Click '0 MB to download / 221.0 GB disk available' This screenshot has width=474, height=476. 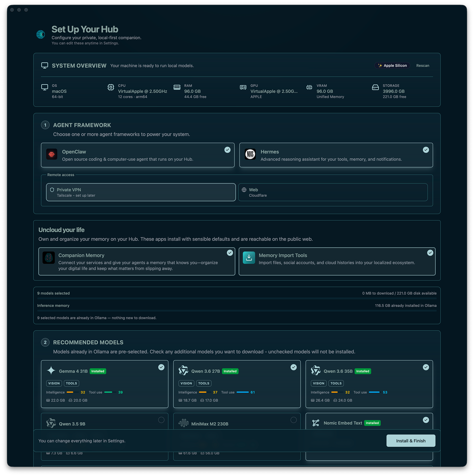pos(399,293)
